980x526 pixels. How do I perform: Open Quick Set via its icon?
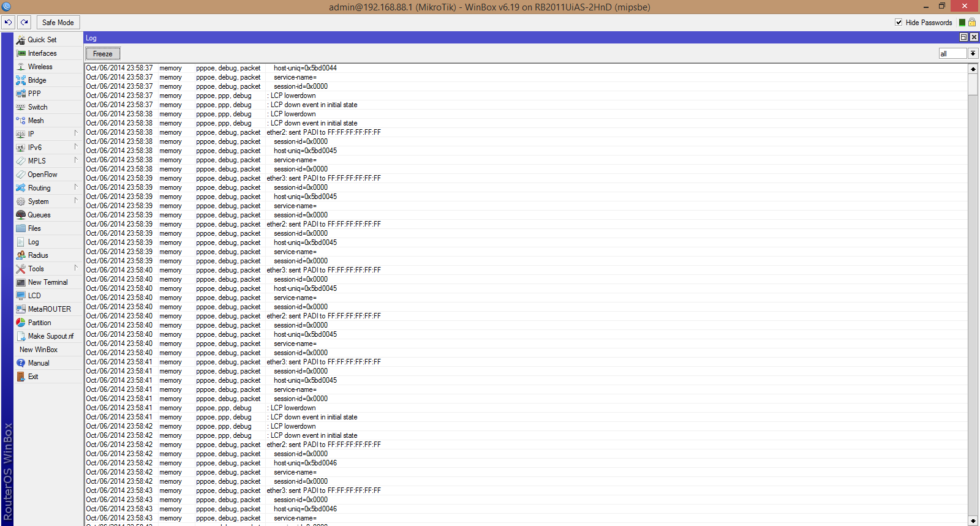[21, 40]
